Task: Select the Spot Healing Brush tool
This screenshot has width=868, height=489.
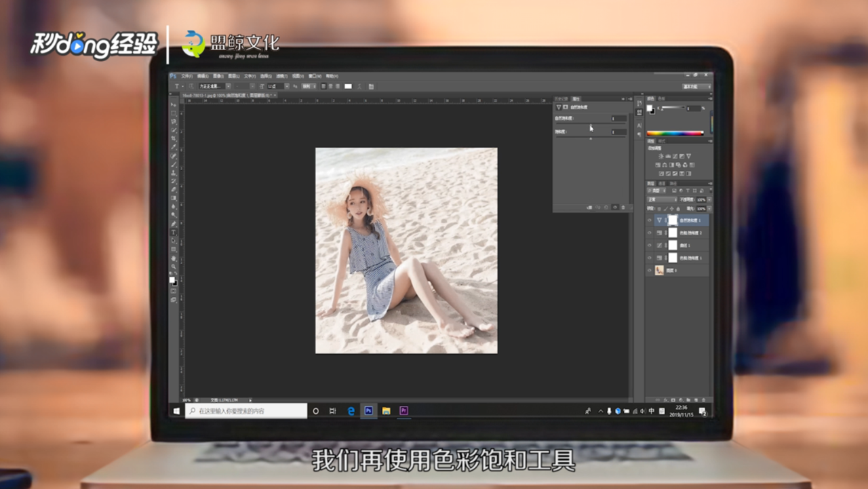Action: coord(174,155)
